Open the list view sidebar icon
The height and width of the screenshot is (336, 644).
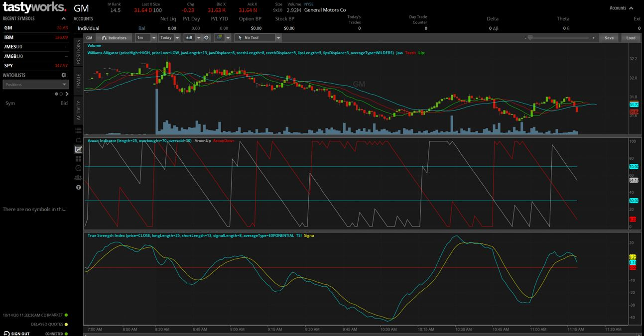point(78,130)
